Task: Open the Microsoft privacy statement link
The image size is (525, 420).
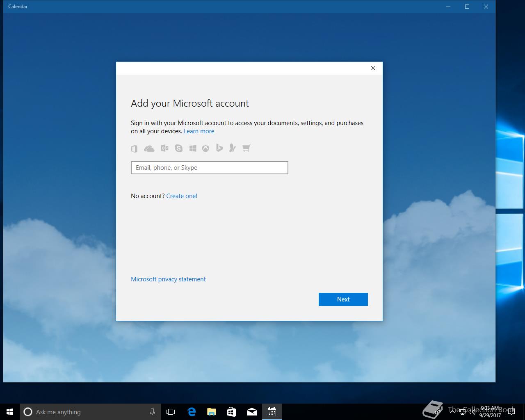Action: coord(168,279)
